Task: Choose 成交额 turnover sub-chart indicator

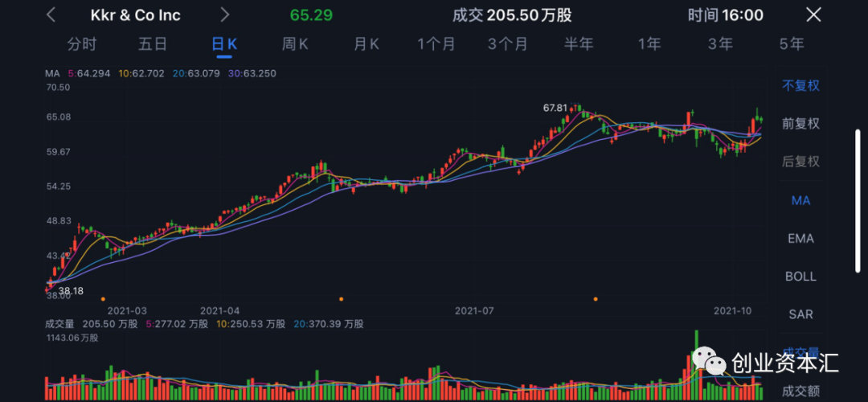Action: pyautogui.click(x=800, y=391)
